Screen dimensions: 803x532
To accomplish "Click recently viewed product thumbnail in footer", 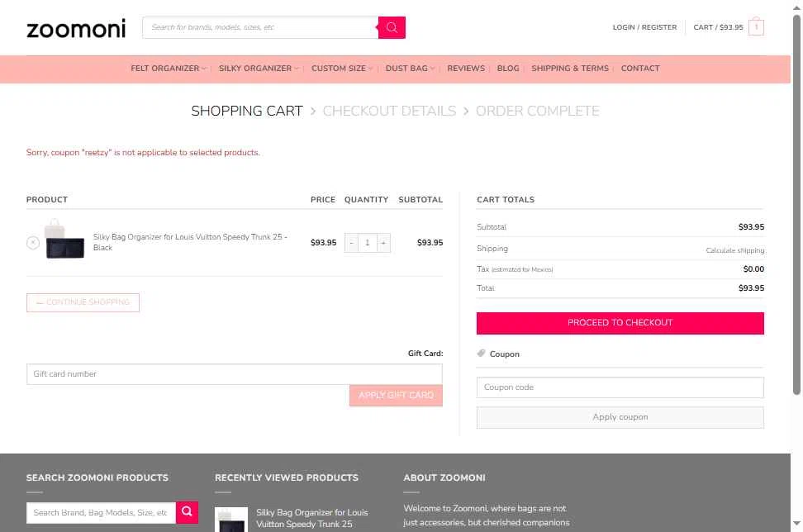I will (x=231, y=520).
